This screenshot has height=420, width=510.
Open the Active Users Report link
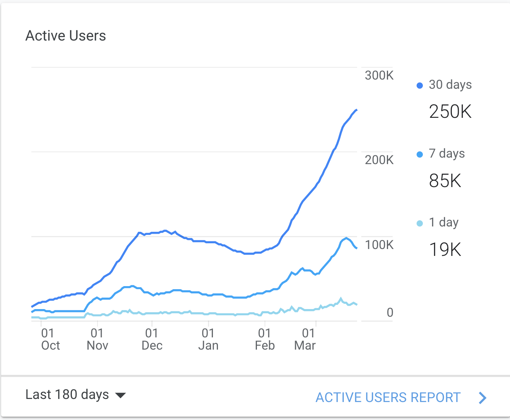pyautogui.click(x=388, y=397)
